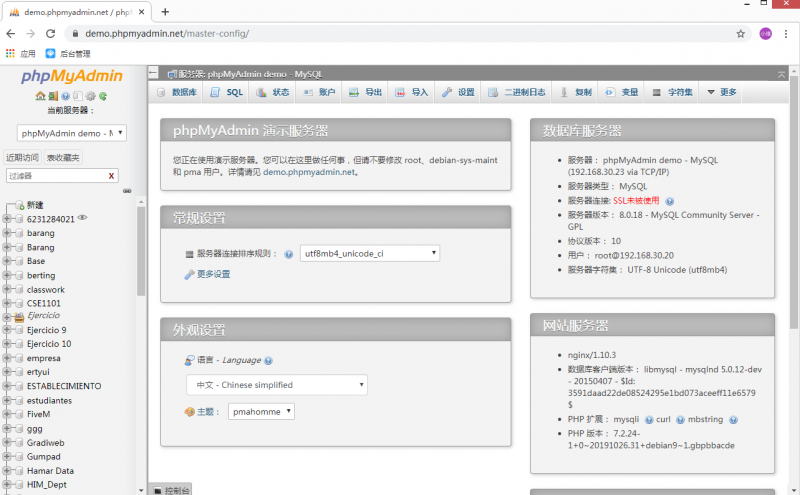Click the chain link icon above database tree
The width and height of the screenshot is (800, 495).
(127, 191)
